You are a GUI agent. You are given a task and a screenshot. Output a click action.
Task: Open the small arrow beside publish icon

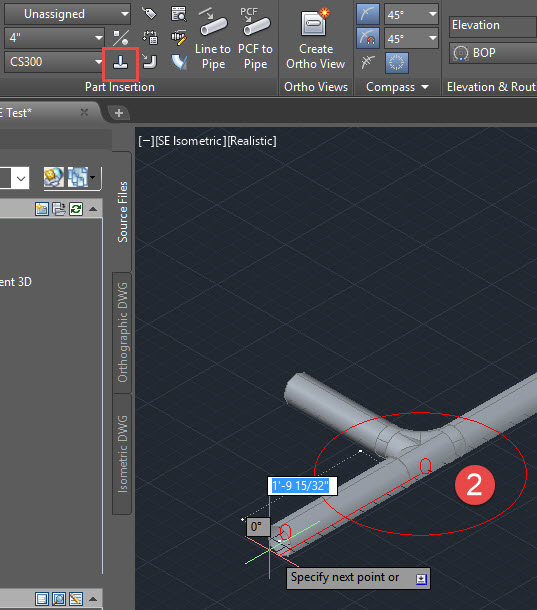[93, 177]
